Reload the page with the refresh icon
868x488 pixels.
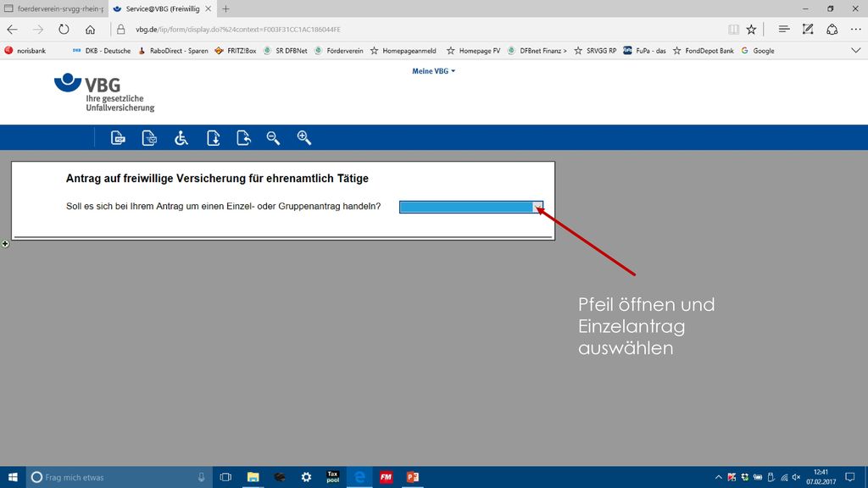pyautogui.click(x=64, y=30)
